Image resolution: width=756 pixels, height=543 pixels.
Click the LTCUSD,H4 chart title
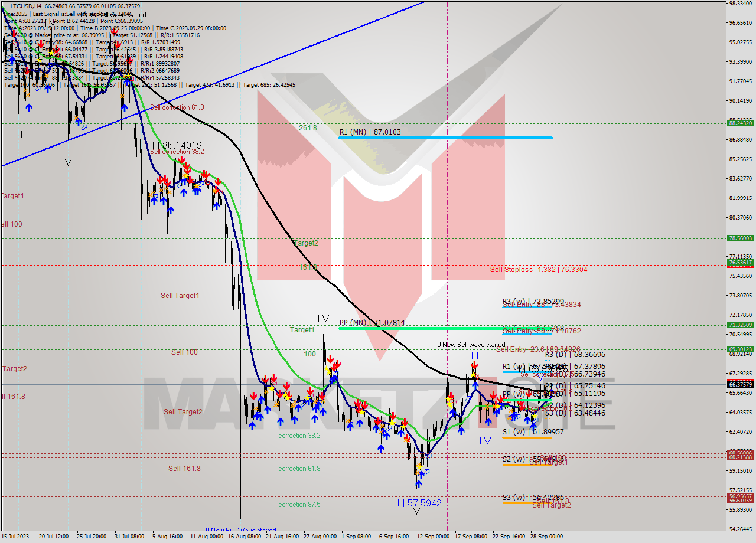[x=26, y=6]
